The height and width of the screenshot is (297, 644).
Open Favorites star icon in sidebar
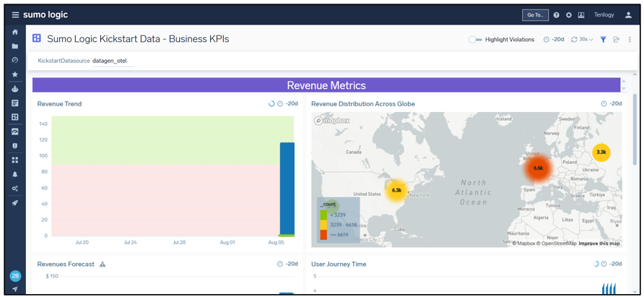[x=15, y=74]
